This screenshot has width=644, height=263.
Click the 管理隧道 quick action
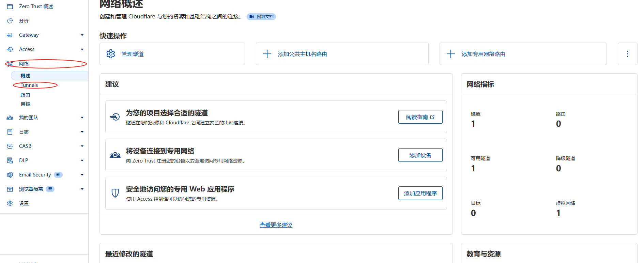click(172, 54)
